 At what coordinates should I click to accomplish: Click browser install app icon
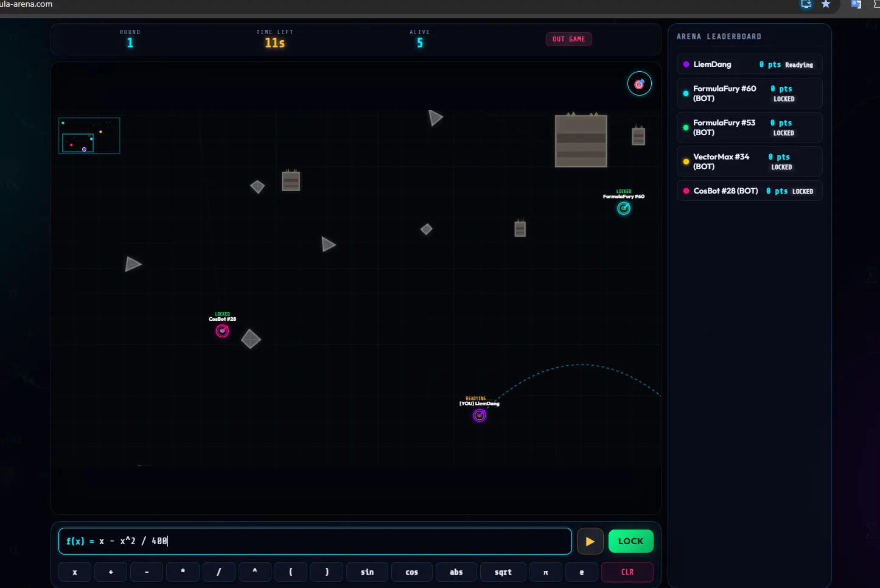(806, 4)
